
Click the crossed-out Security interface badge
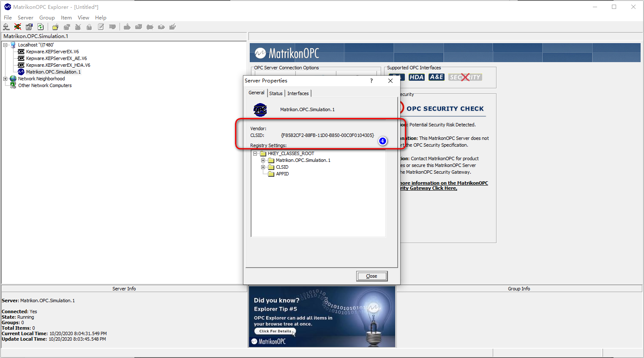click(465, 77)
